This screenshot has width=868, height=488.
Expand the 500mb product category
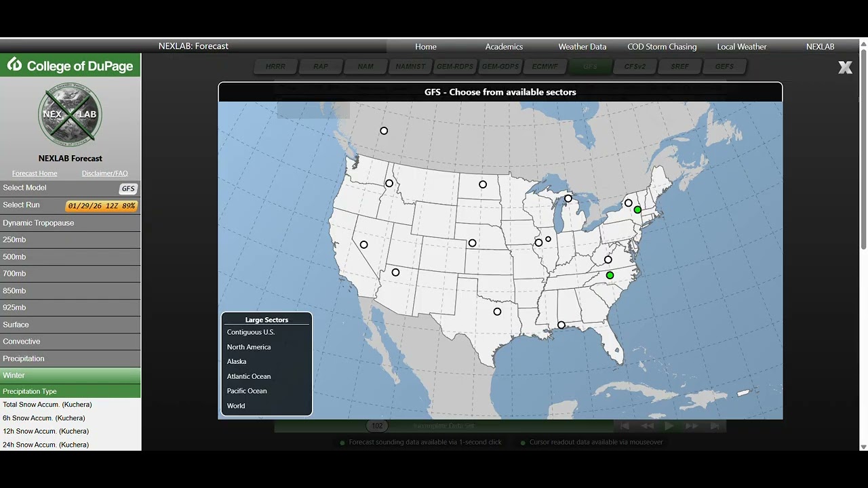[x=71, y=257]
